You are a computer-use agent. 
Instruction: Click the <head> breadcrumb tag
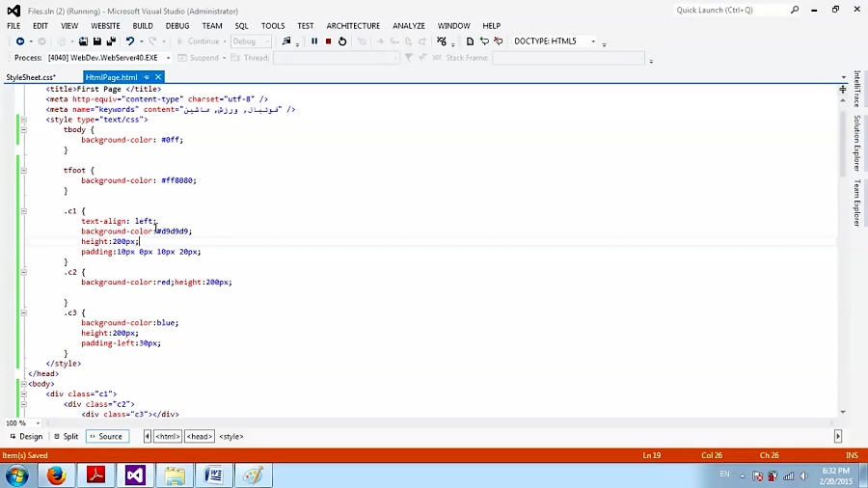tap(200, 437)
